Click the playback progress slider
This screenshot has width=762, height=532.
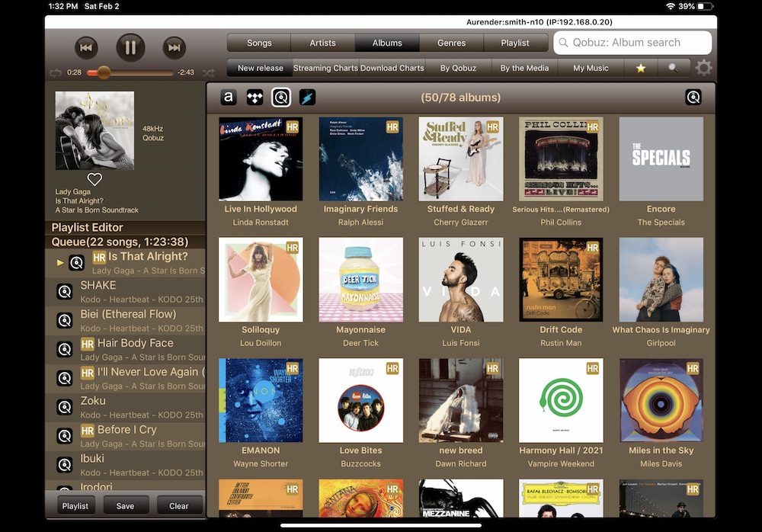(130, 73)
